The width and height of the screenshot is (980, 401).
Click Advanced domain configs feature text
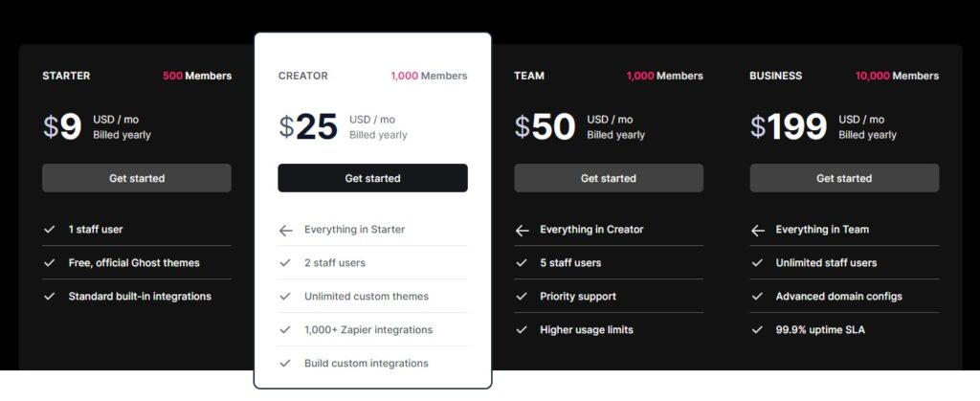pos(838,296)
